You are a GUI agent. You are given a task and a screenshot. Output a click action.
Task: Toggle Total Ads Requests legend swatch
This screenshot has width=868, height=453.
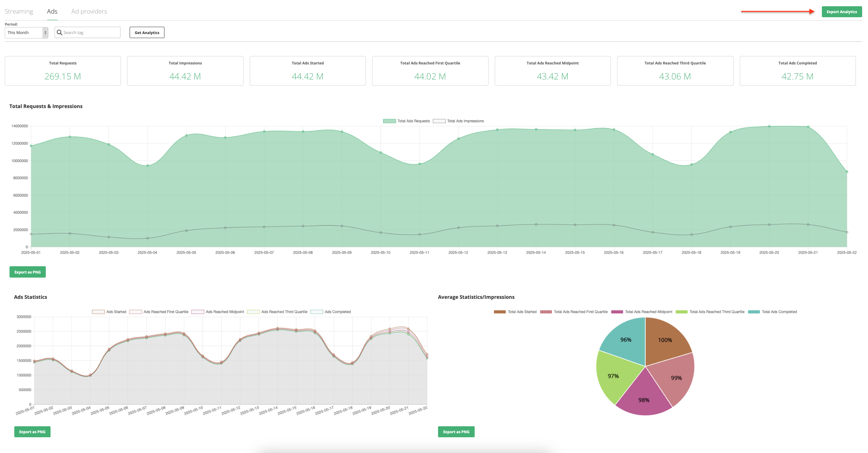click(389, 121)
